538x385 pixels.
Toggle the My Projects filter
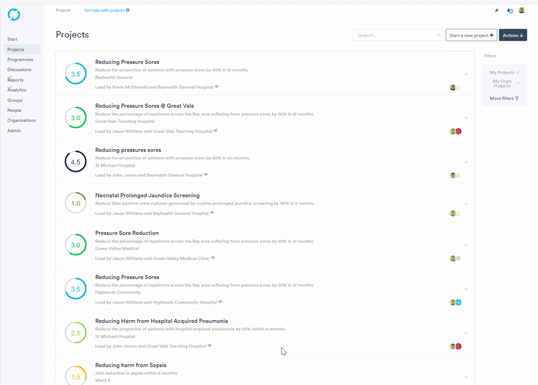click(x=504, y=72)
